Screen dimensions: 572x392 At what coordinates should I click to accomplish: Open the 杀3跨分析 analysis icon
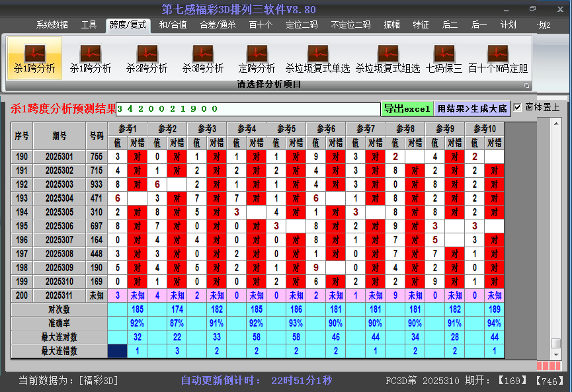pyautogui.click(x=202, y=58)
